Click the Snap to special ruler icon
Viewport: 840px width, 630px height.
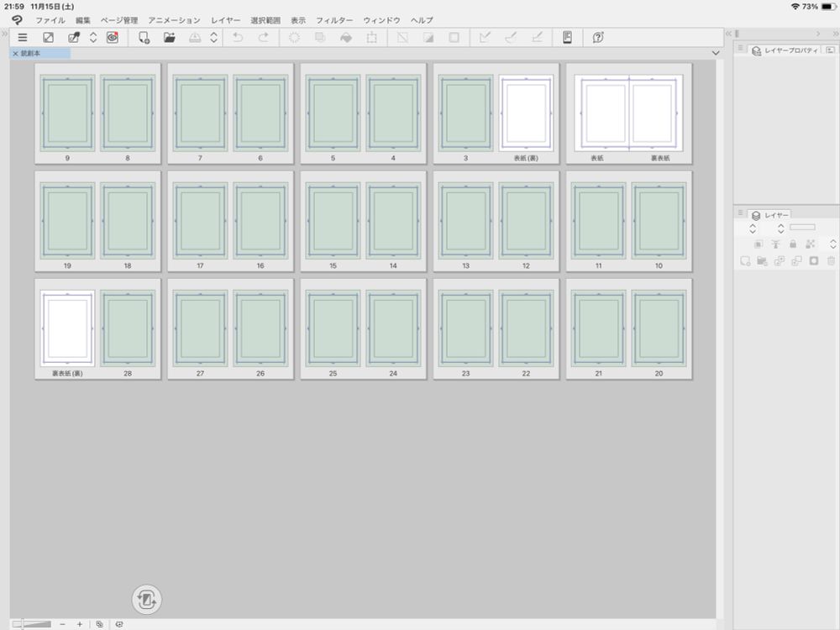(511, 38)
